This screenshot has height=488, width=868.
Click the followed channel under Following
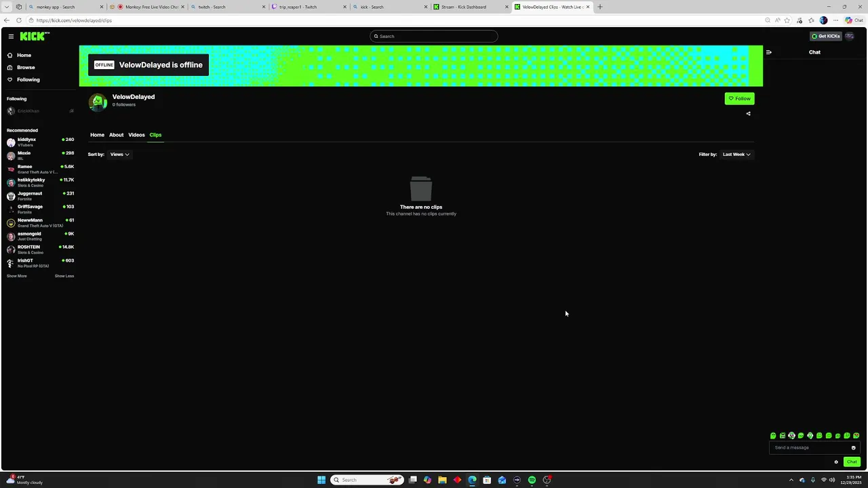[40, 111]
